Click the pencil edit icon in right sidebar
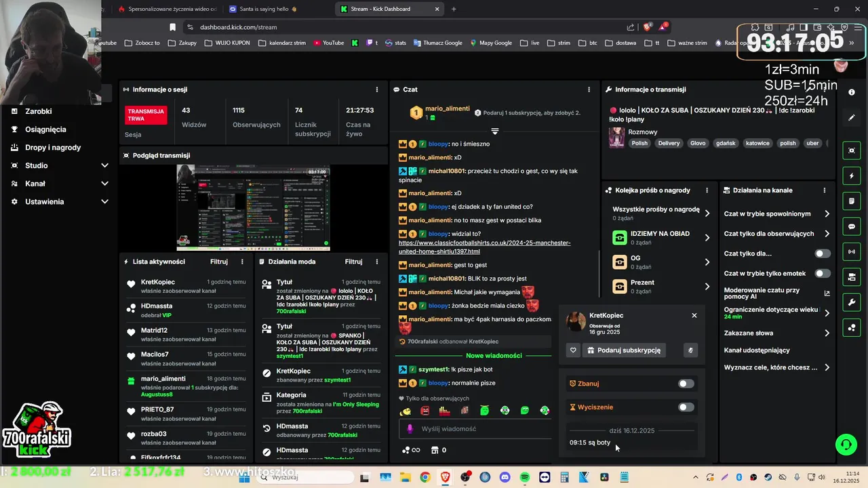Image resolution: width=868 pixels, height=488 pixels. click(x=852, y=118)
